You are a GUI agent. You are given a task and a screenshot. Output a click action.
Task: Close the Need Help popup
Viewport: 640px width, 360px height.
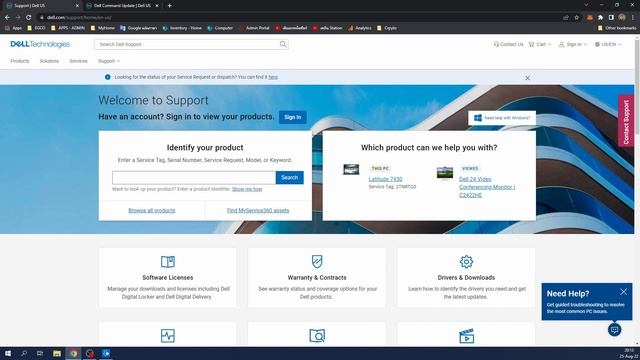click(623, 291)
